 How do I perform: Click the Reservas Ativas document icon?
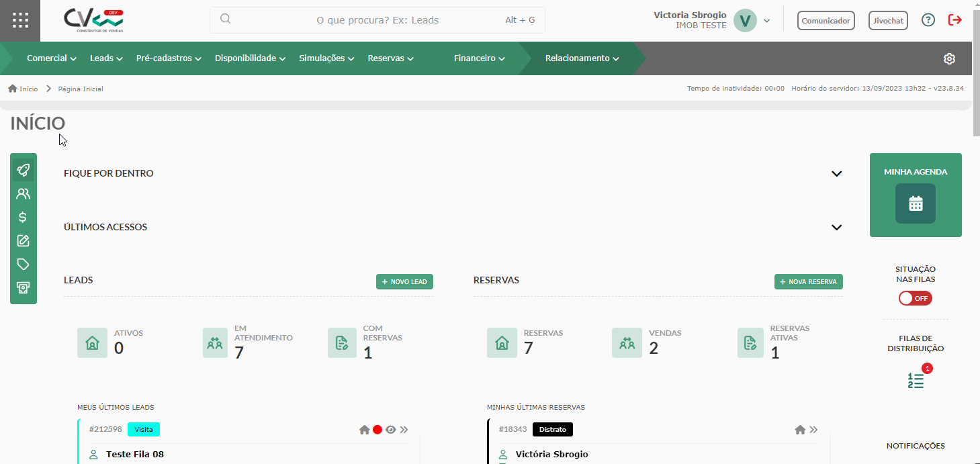coord(750,342)
